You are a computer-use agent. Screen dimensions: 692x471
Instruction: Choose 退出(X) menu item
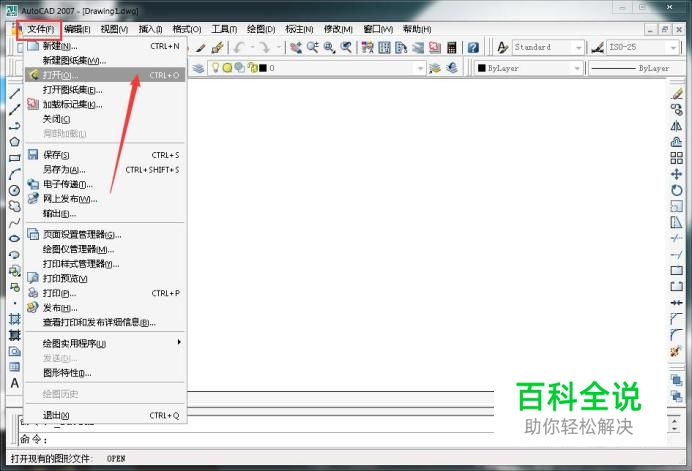coord(105,415)
